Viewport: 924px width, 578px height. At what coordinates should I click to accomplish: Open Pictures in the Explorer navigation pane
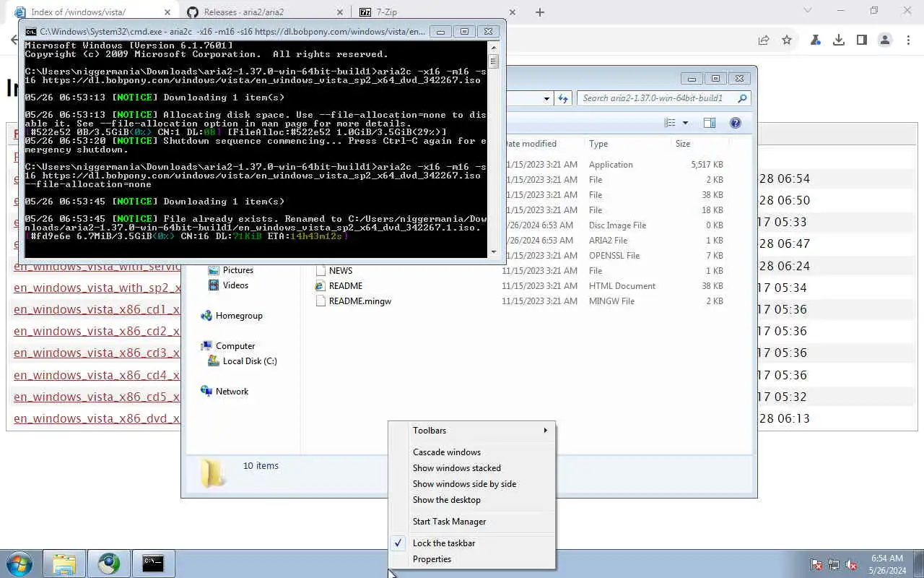point(237,270)
